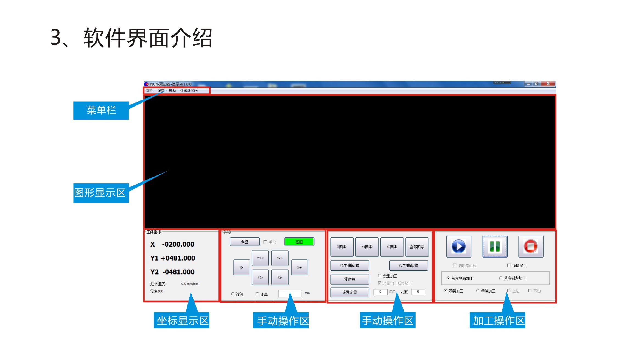Home Y2 axis with Y2回零
The image size is (644, 352).
click(x=392, y=247)
